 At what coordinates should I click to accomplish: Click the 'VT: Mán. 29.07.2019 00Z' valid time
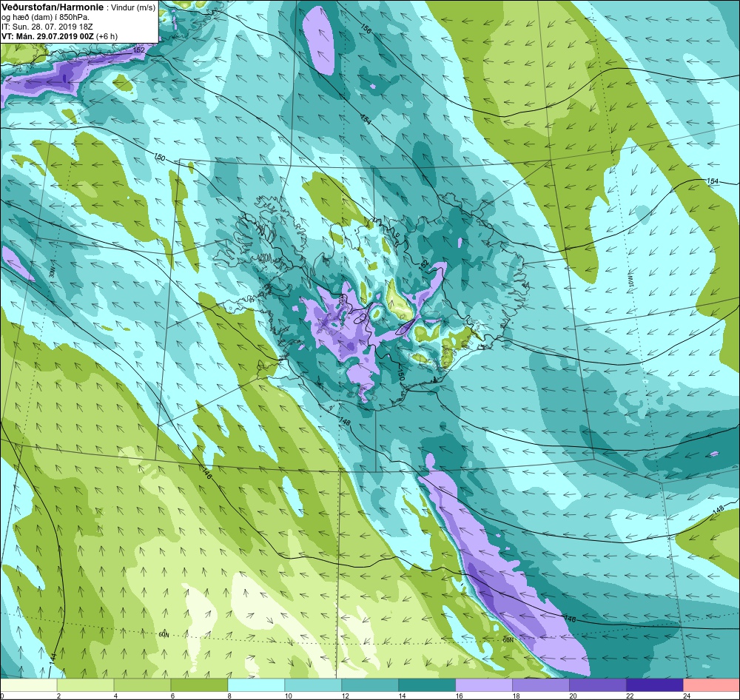tap(47, 36)
